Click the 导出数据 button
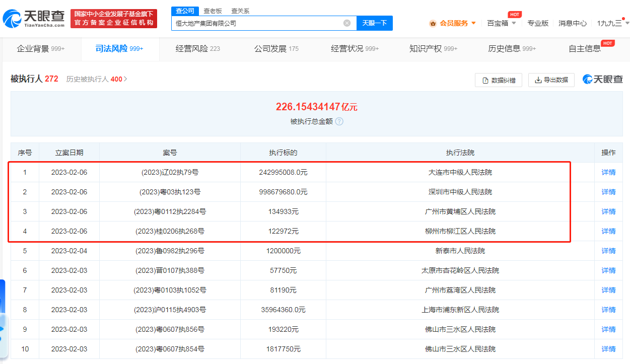Viewport: 630px width, 364px height. 551,80
